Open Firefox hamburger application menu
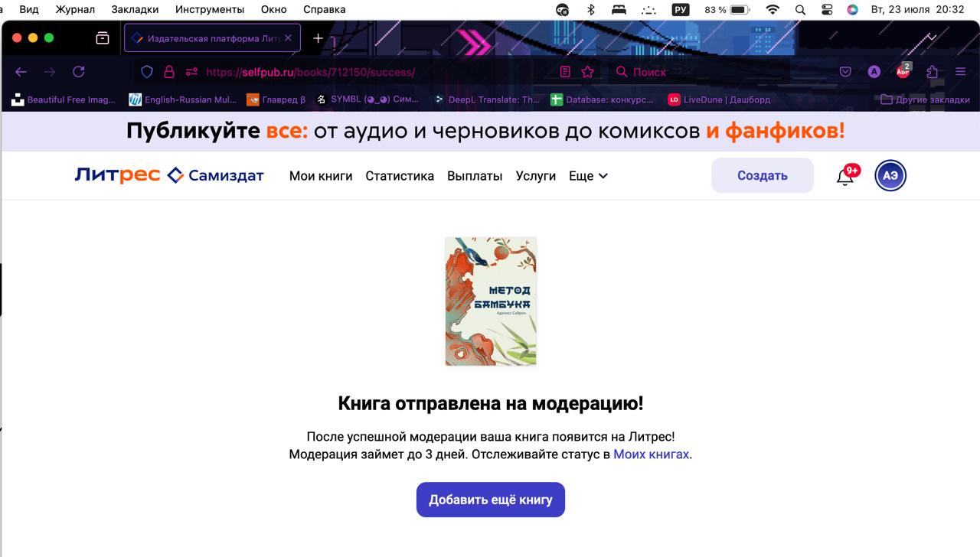The width and height of the screenshot is (980, 557). click(960, 72)
